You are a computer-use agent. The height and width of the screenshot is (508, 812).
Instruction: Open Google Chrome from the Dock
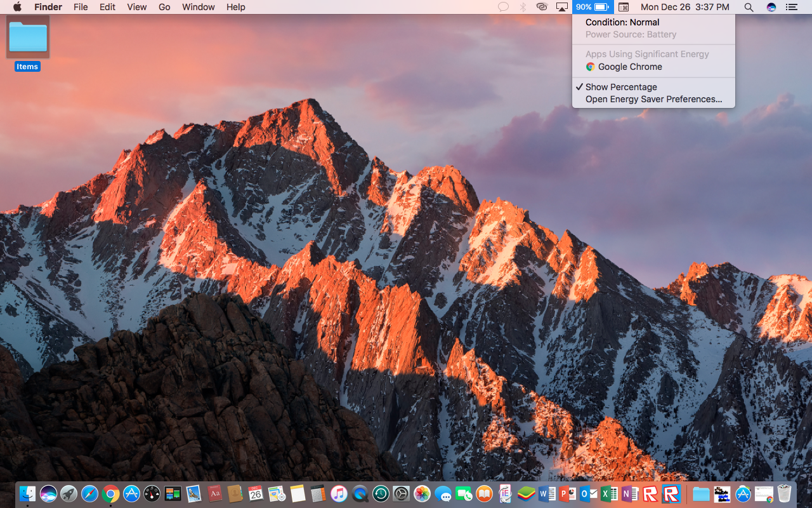coord(110,493)
